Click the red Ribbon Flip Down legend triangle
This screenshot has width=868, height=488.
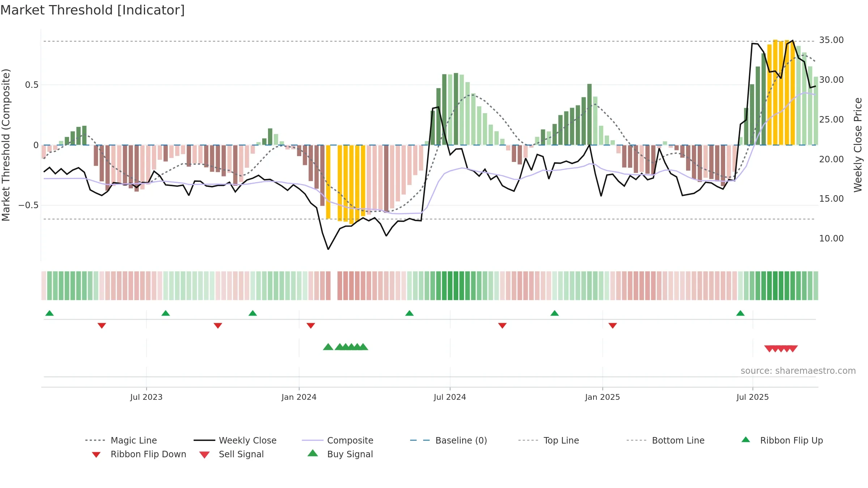(x=96, y=455)
